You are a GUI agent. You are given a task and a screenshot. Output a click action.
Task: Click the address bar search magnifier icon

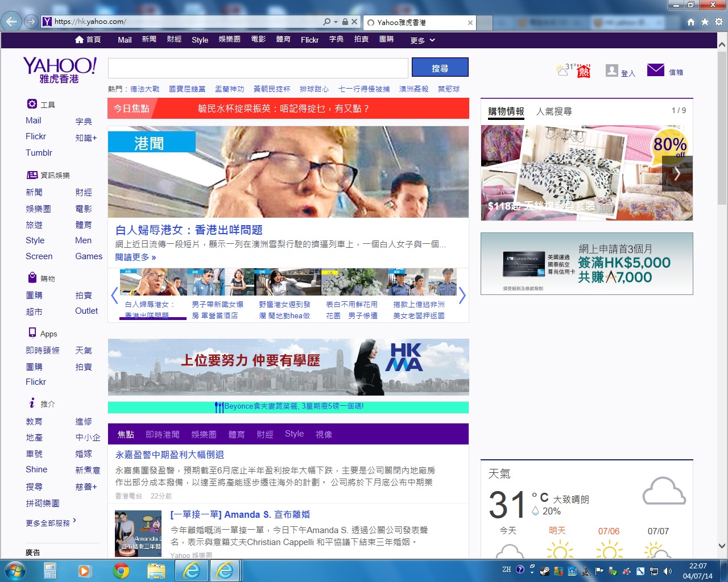coord(326,22)
